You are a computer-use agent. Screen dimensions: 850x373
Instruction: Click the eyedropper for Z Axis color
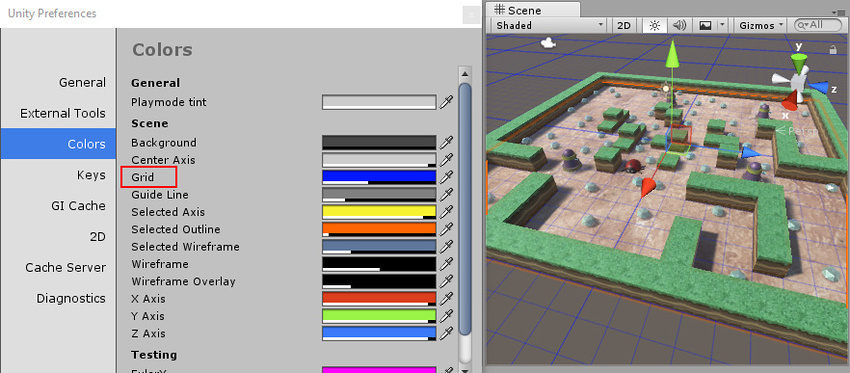click(x=446, y=333)
